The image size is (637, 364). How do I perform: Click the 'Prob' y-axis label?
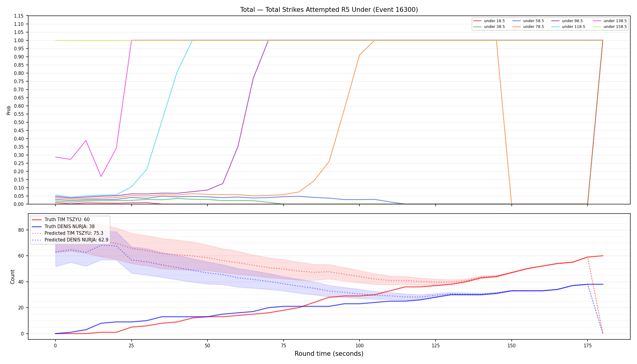(9, 110)
